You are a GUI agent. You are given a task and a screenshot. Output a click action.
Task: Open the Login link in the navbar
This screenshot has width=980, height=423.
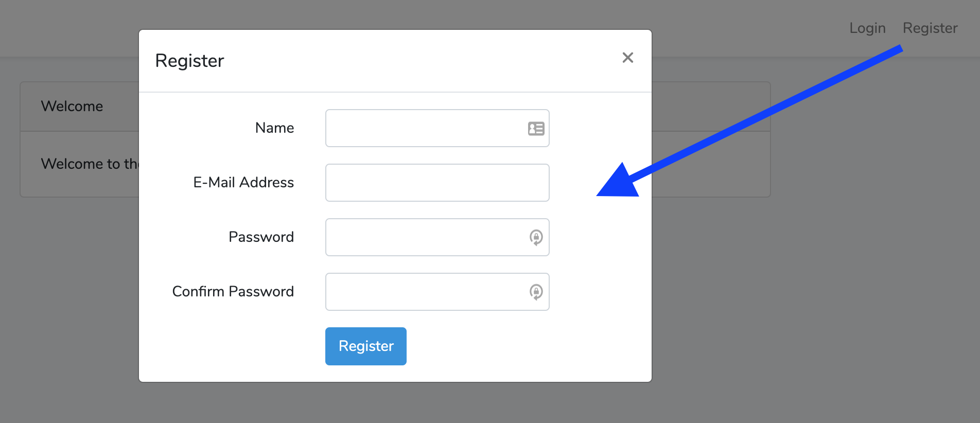click(867, 28)
